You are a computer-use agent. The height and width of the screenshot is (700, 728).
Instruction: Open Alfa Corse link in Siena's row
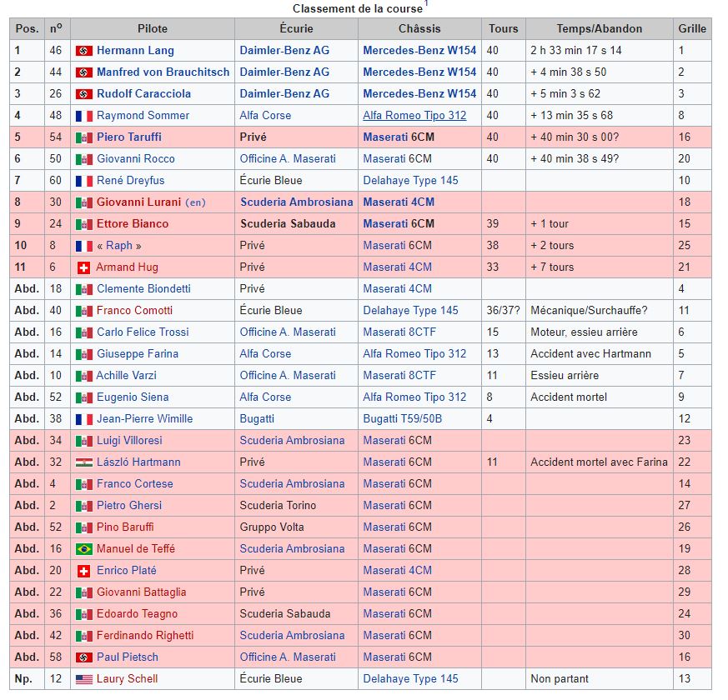coord(265,397)
